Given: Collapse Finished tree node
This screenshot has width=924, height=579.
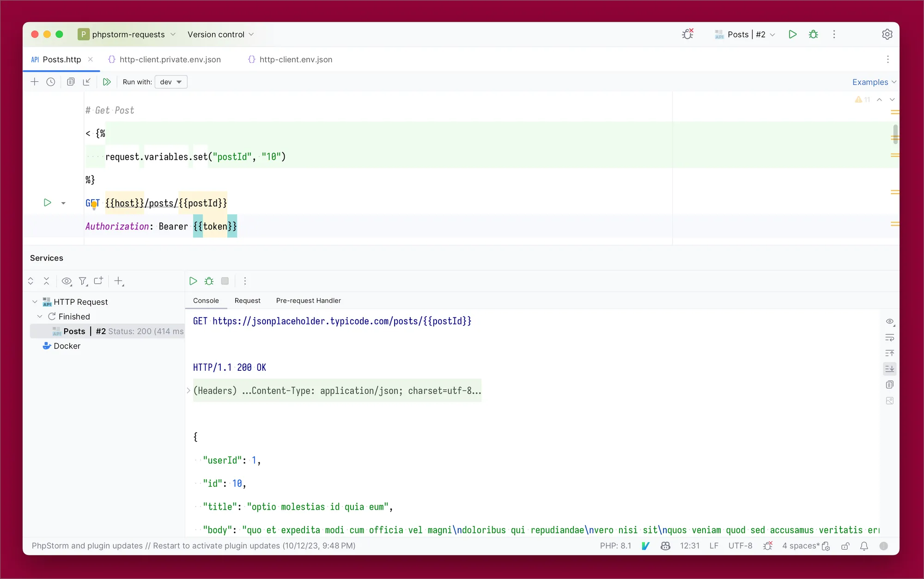Looking at the screenshot, I should [x=40, y=316].
